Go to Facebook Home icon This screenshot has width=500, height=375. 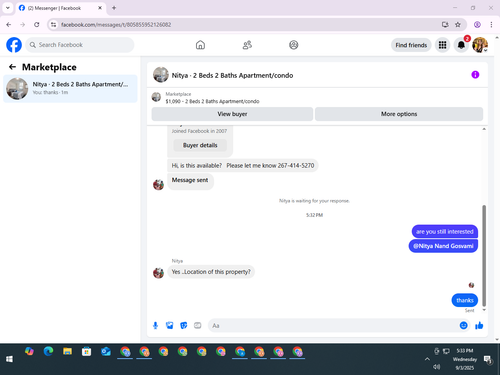(x=200, y=45)
